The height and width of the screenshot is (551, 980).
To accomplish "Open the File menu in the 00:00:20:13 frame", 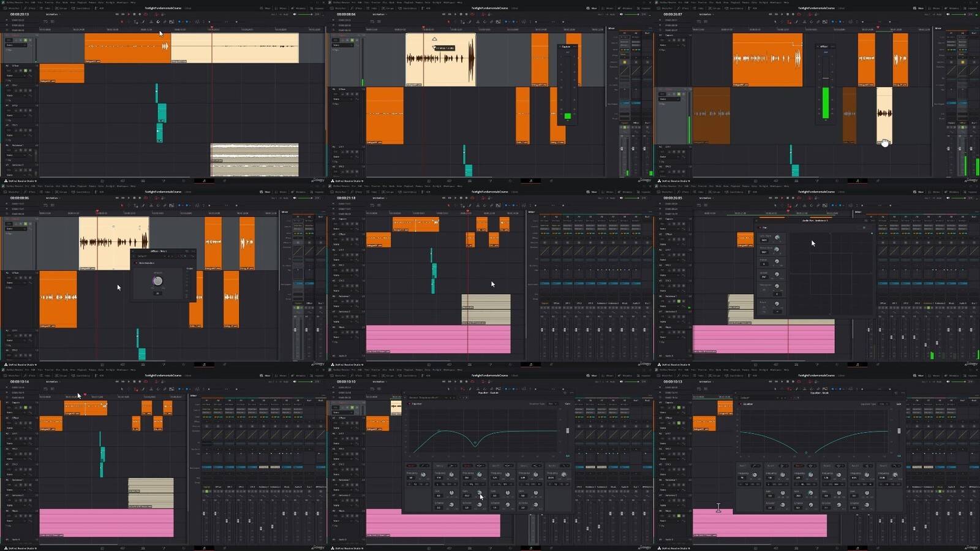I will [x=26, y=2].
